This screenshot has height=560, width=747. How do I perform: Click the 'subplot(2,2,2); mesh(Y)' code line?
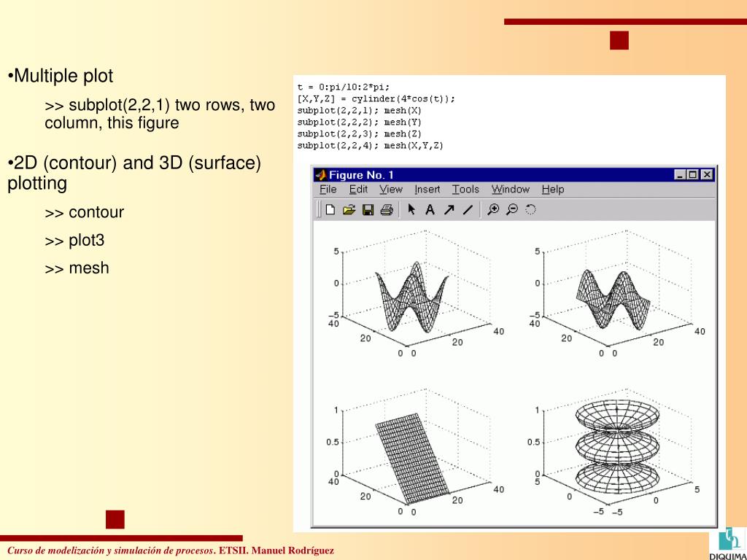359,122
